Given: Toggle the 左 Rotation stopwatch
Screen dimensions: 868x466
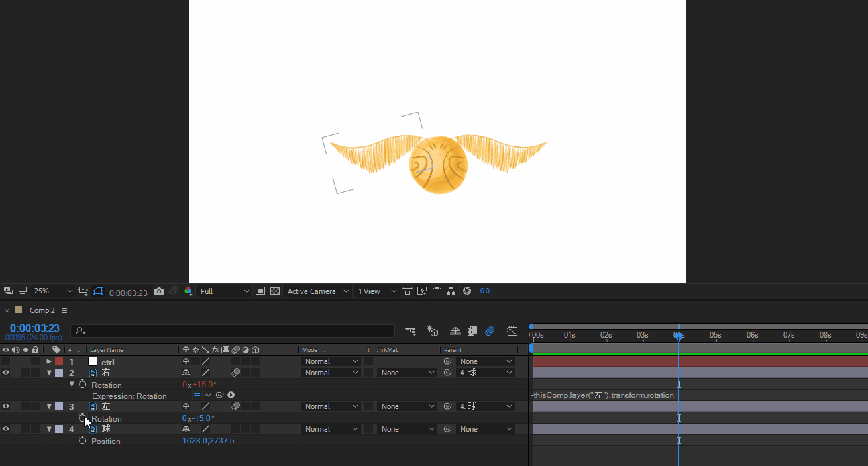Looking at the screenshot, I should [82, 418].
